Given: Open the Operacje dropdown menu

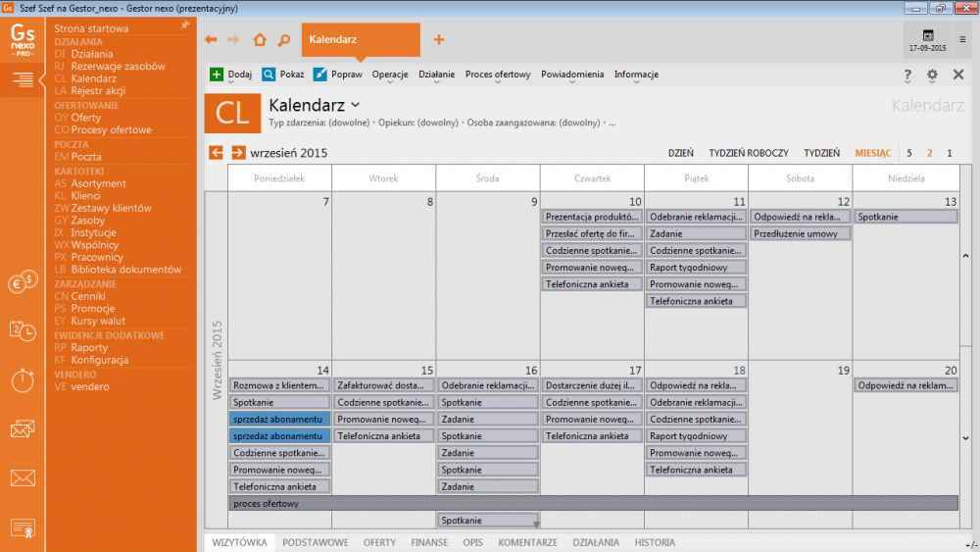Looking at the screenshot, I should 390,75.
